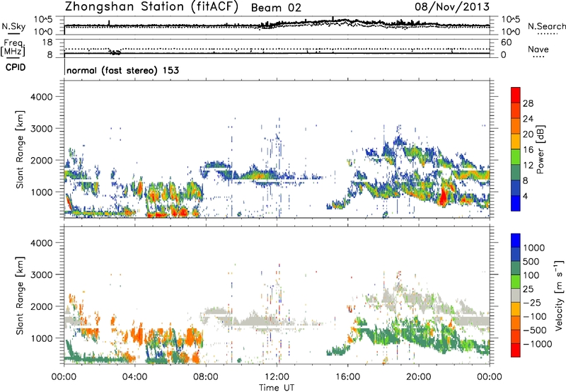Click the Power [dB] colorbar label
Viewport: 566px width, 392px height.
point(540,149)
